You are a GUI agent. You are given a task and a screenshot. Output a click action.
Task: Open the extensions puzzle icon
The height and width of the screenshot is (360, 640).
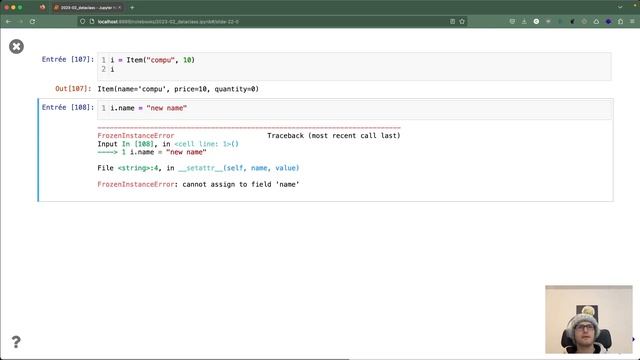coord(620,21)
